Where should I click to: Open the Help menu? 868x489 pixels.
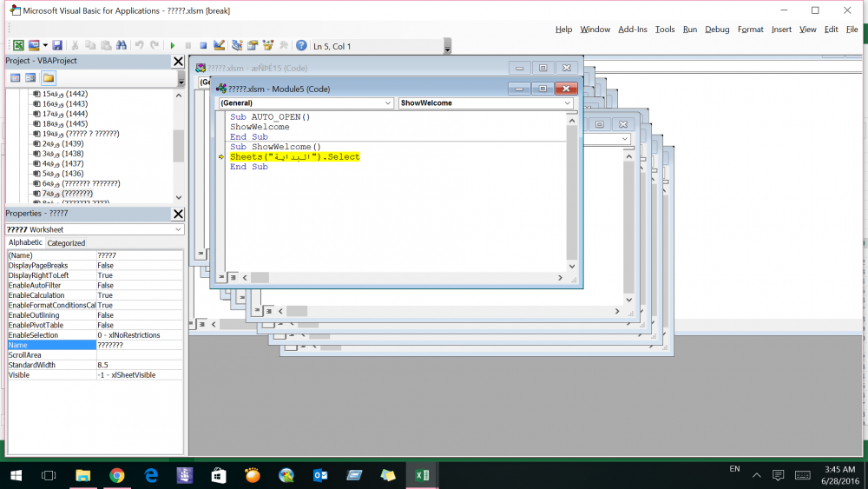563,30
